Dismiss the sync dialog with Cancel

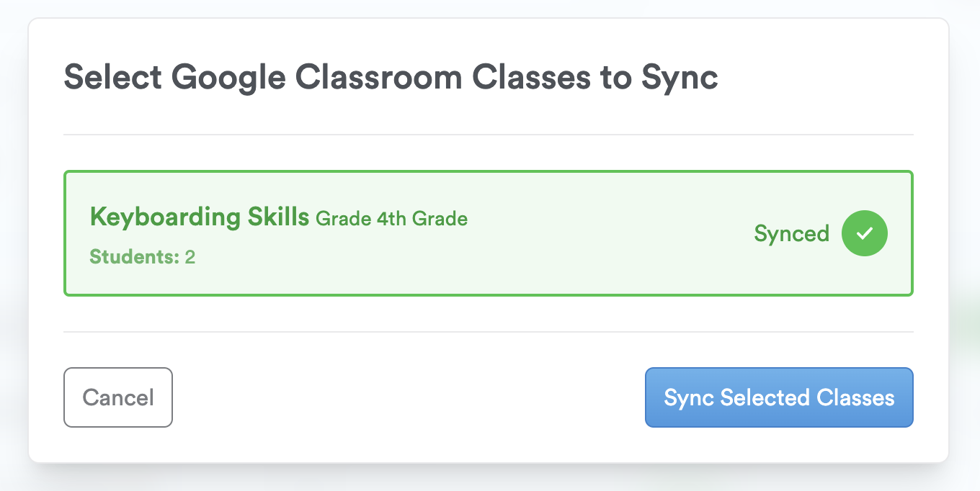(x=118, y=397)
